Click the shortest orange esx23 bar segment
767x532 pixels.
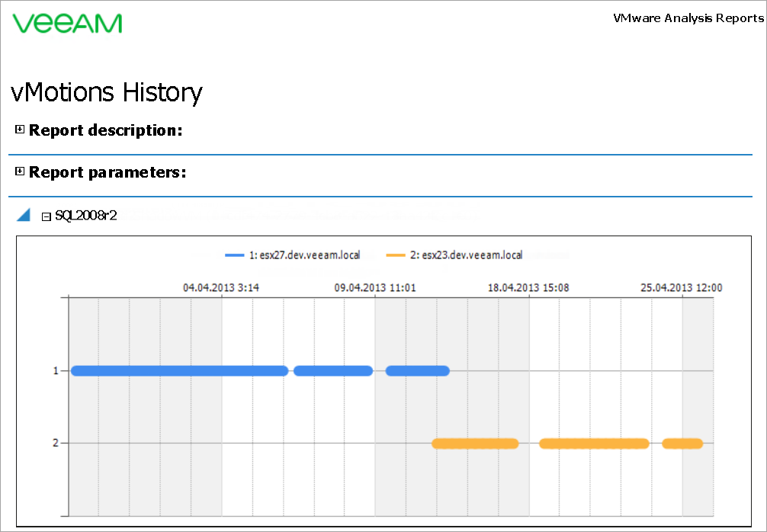[x=682, y=444]
